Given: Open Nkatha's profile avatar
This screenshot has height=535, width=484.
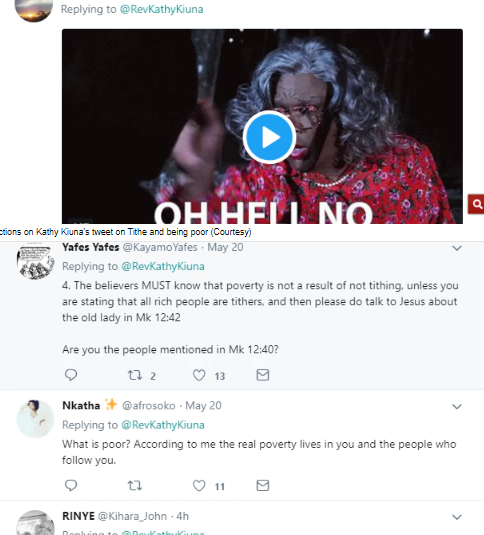Looking at the screenshot, I should tap(35, 419).
